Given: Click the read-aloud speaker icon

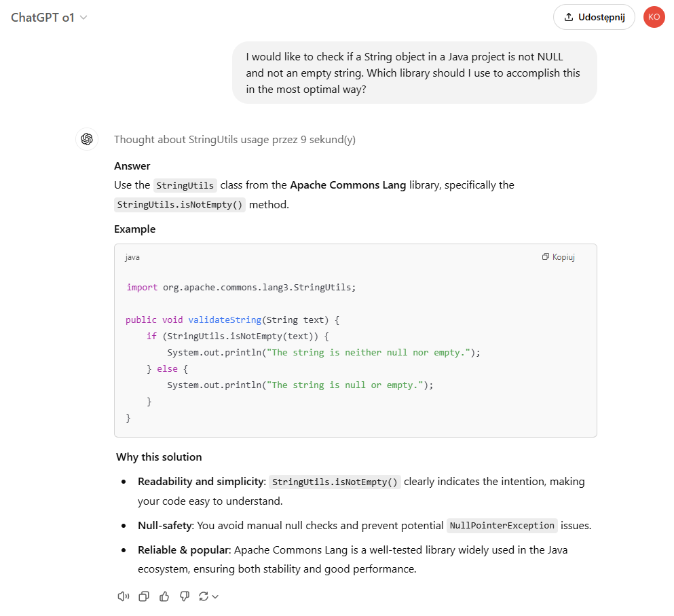Looking at the screenshot, I should 124,596.
